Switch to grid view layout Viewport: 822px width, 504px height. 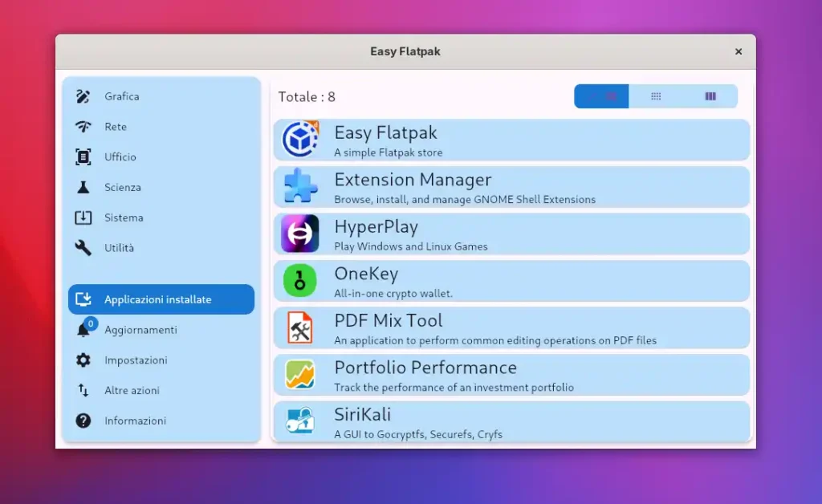click(656, 96)
